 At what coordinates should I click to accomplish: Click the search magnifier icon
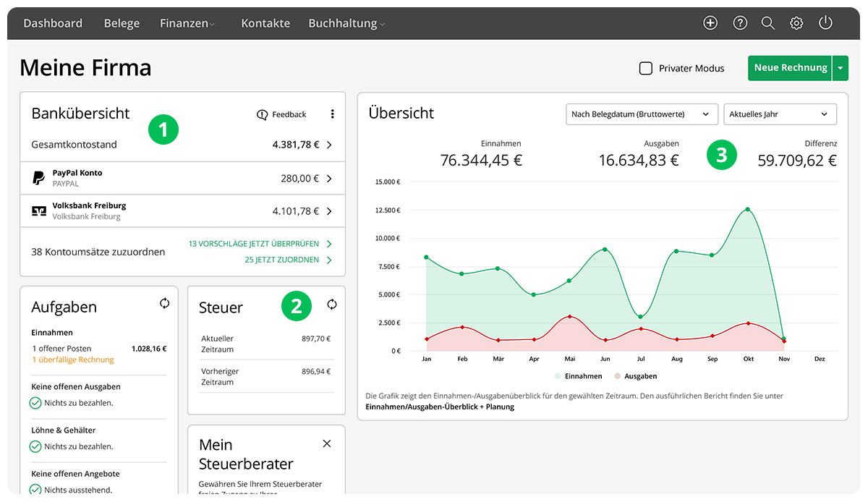point(768,23)
